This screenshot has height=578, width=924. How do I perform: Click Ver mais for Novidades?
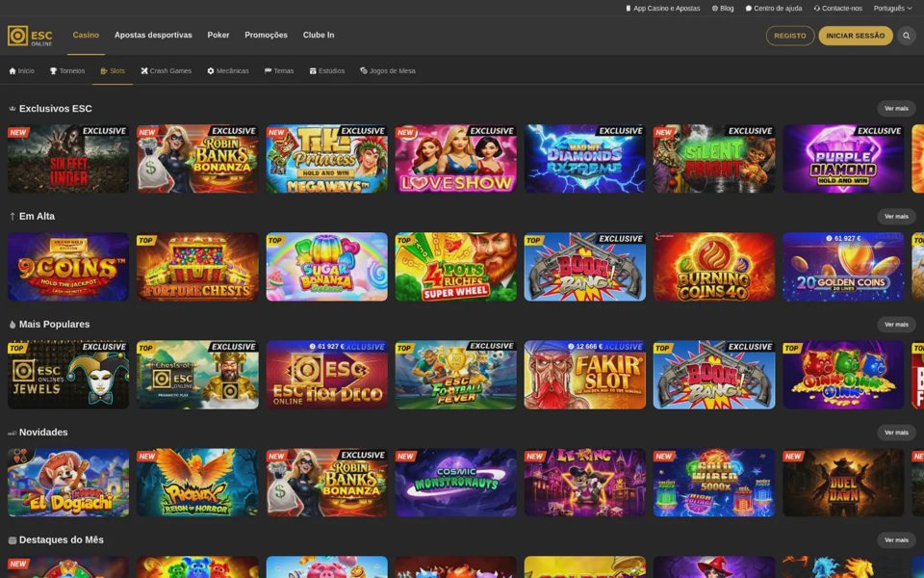click(896, 433)
